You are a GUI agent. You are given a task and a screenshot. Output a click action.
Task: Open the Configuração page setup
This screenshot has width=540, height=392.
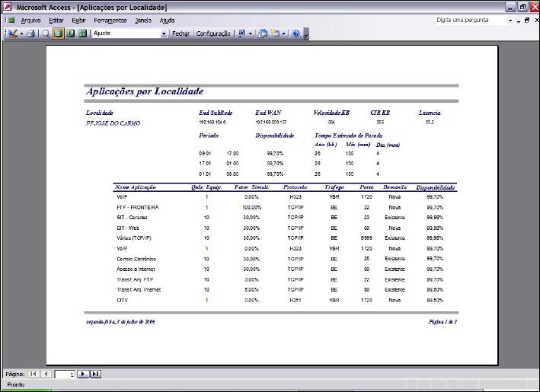tap(213, 33)
